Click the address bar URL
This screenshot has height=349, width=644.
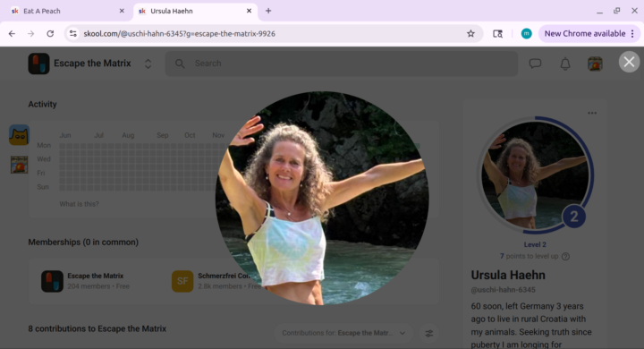tap(180, 34)
